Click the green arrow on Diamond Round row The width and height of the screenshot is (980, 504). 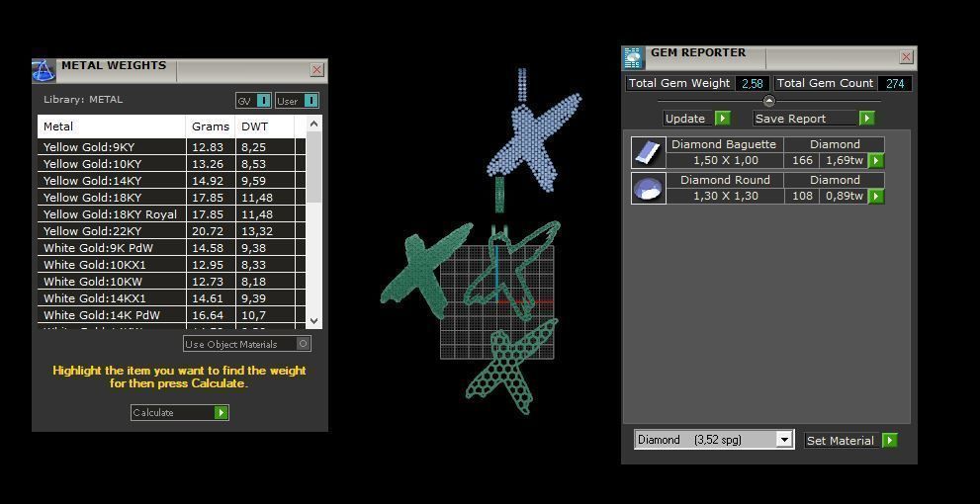pyautogui.click(x=876, y=197)
